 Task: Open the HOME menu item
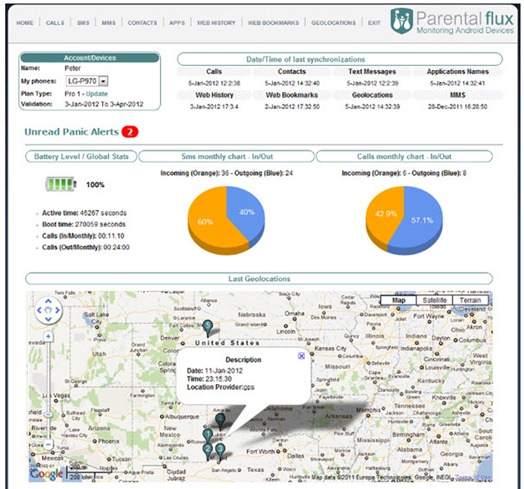point(25,23)
